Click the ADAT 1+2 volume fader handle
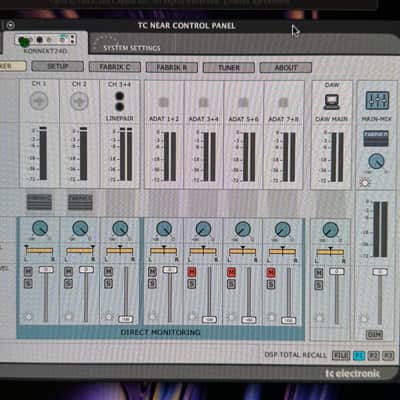This screenshot has height=400, width=400. (x=170, y=270)
